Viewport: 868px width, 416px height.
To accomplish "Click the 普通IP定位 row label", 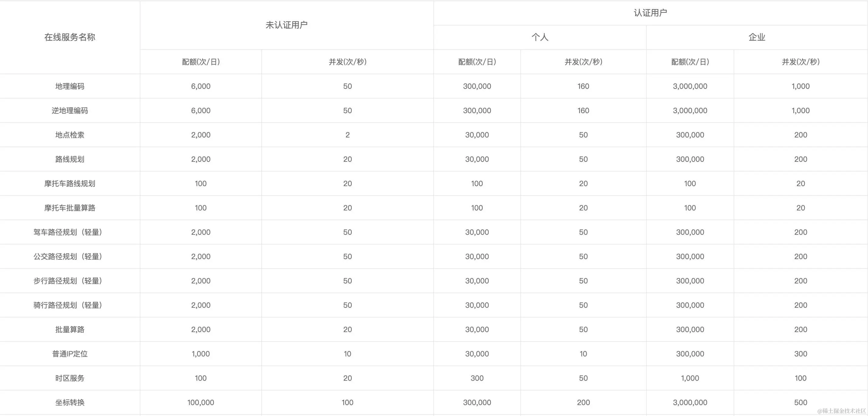I will coord(69,354).
